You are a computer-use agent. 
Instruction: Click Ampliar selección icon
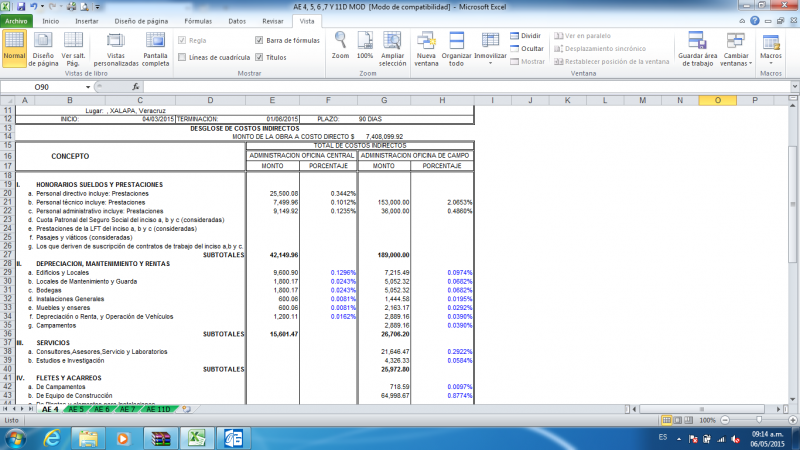click(x=393, y=47)
